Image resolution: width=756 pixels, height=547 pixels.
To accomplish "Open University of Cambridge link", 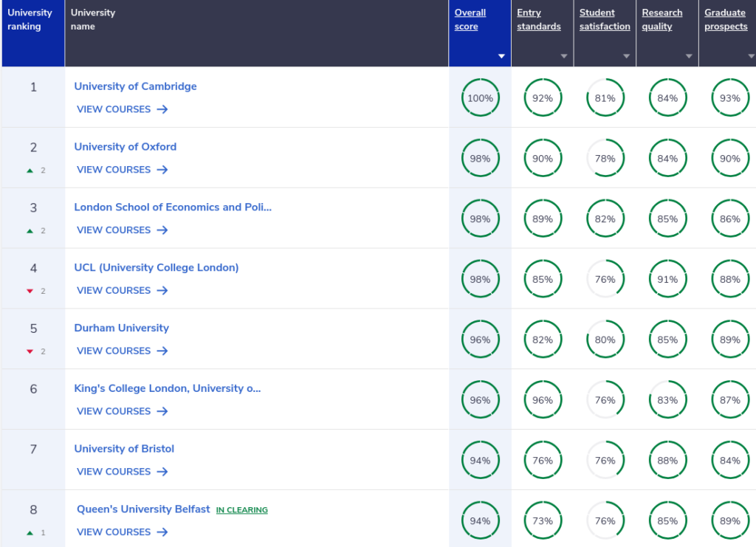I will (136, 86).
